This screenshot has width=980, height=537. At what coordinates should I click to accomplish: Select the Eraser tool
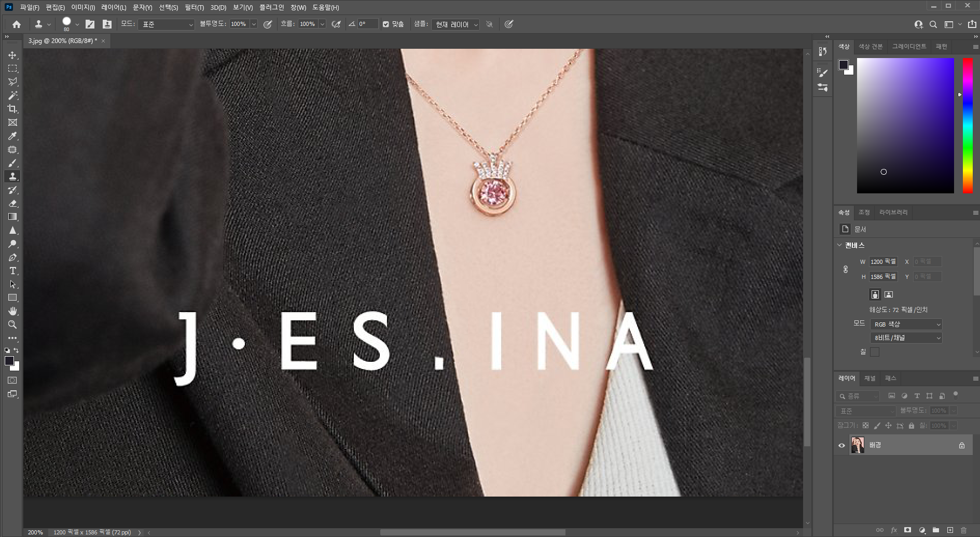[x=12, y=203]
